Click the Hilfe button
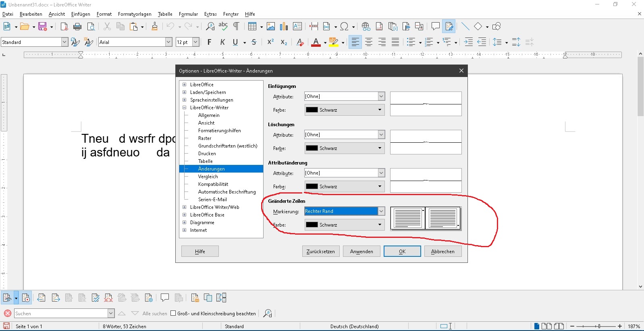 [x=200, y=251]
